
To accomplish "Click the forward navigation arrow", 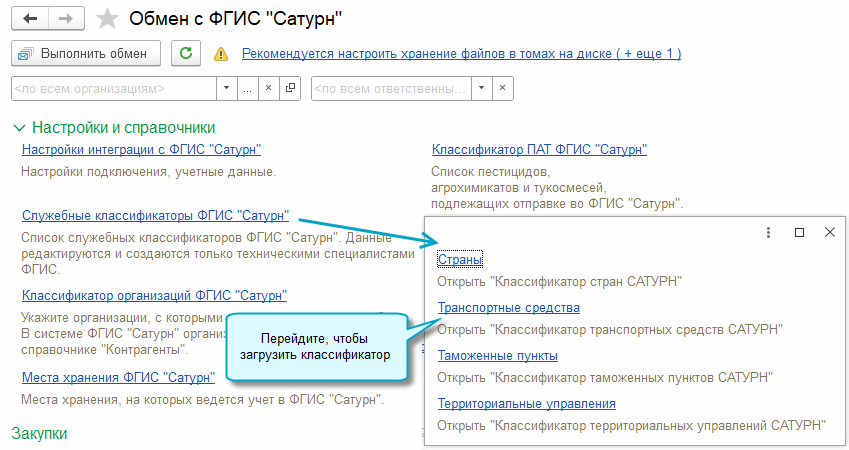I will (65, 18).
